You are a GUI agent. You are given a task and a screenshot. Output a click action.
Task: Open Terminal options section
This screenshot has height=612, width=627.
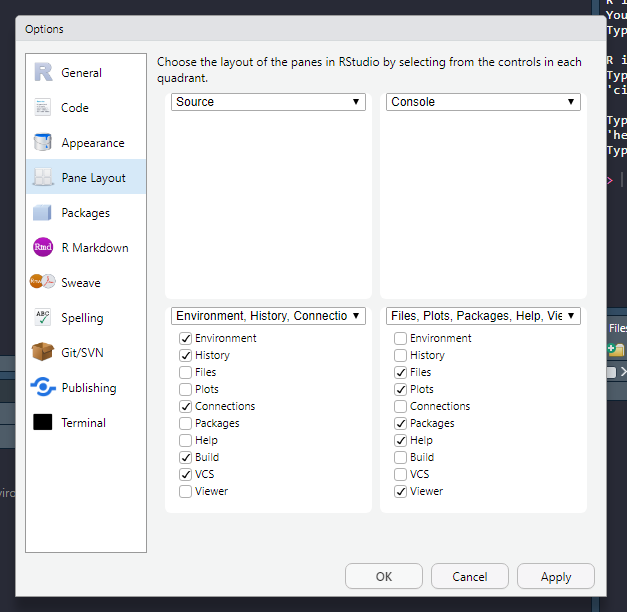[86, 422]
